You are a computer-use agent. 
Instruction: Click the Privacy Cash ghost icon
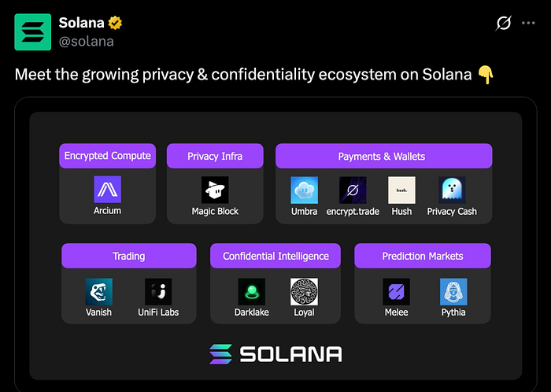click(x=452, y=190)
